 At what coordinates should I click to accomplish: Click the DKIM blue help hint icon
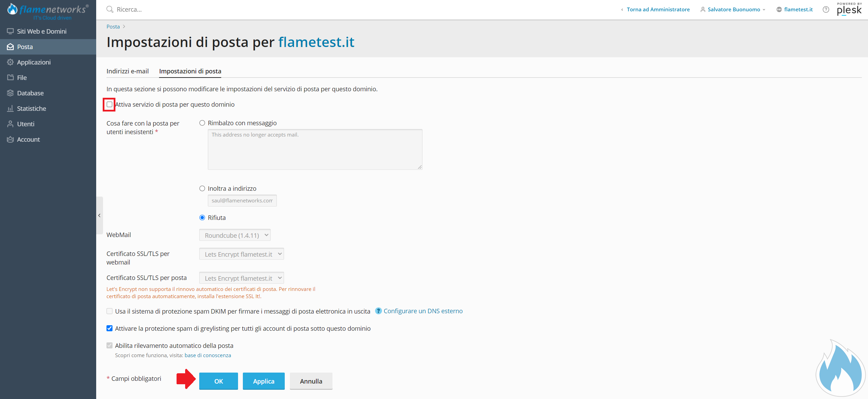[x=378, y=311]
